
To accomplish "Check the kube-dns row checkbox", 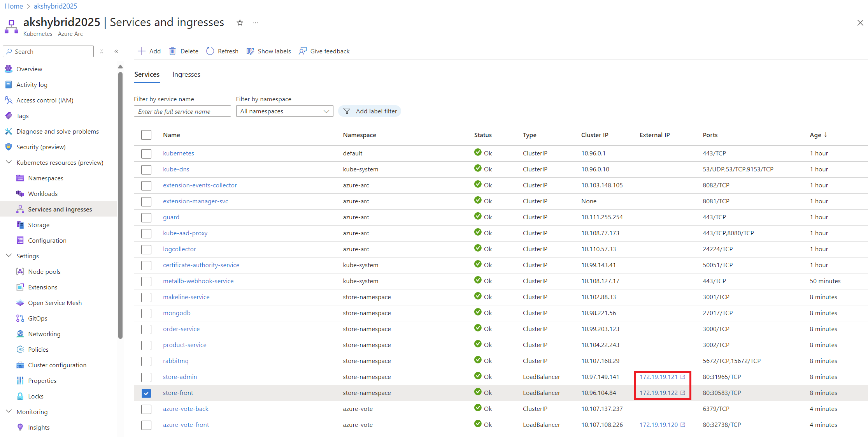I will tap(146, 169).
